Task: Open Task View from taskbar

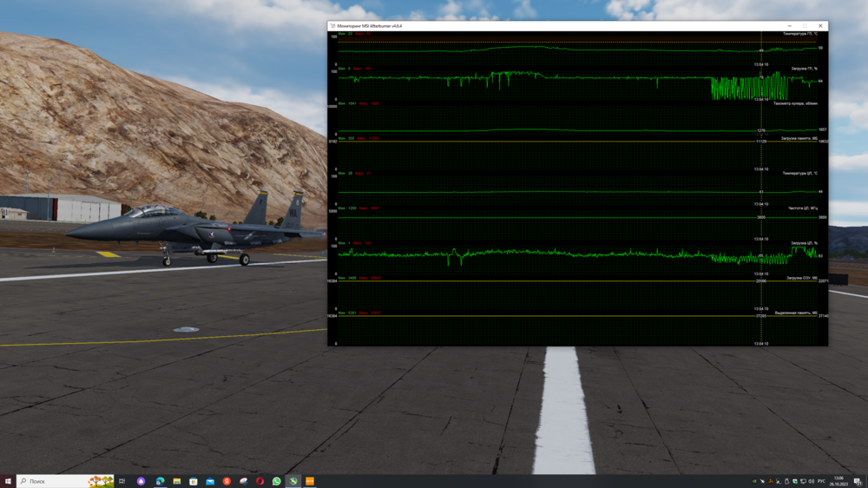Action: pyautogui.click(x=122, y=481)
